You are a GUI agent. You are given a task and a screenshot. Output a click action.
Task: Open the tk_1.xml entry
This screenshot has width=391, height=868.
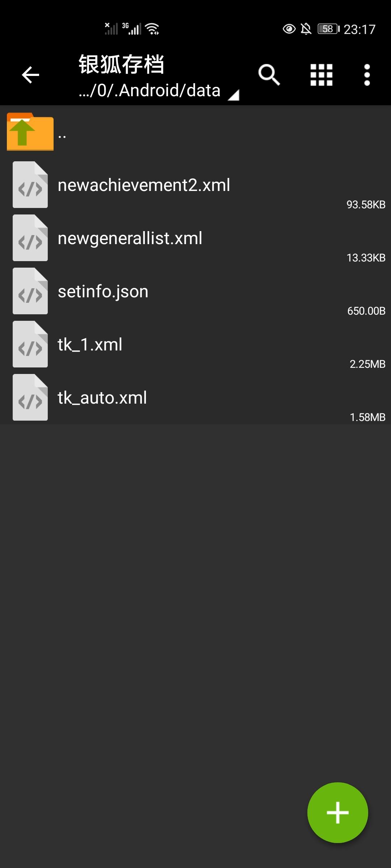click(90, 345)
